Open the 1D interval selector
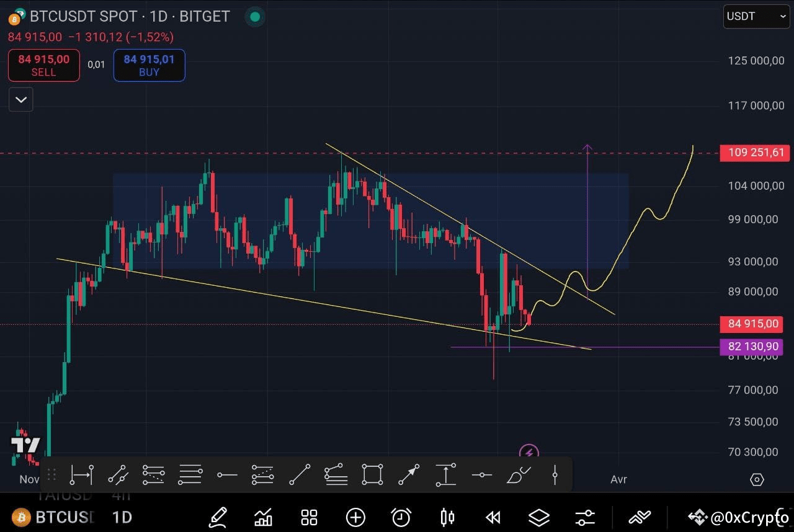 point(122,517)
